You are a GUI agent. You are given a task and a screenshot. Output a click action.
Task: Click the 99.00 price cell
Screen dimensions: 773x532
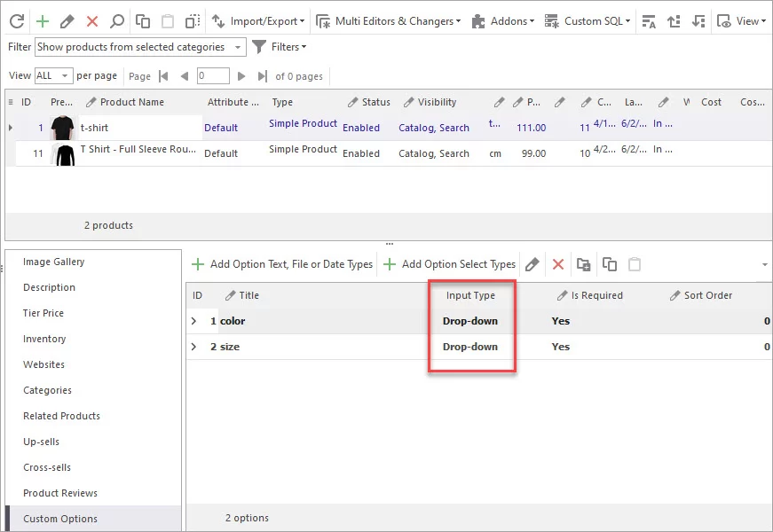click(x=533, y=153)
